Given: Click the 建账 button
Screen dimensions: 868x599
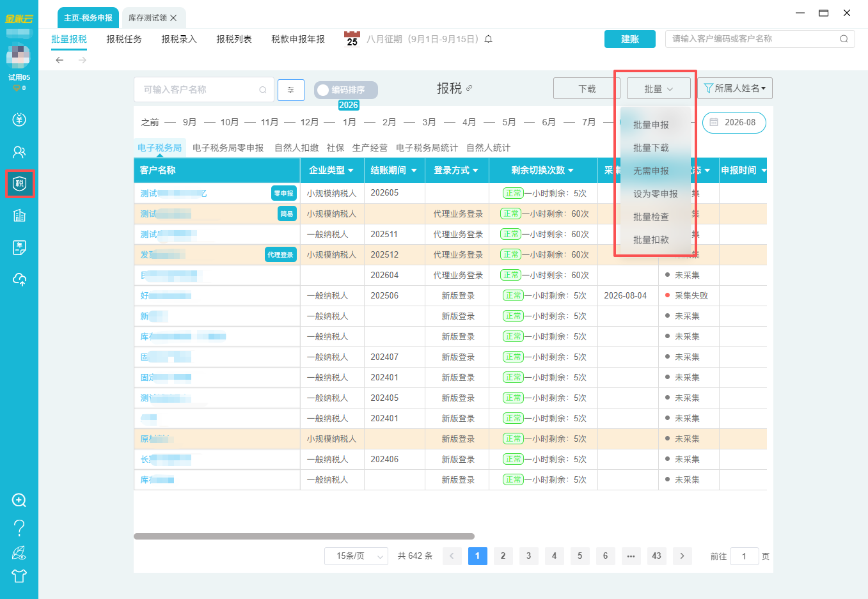Looking at the screenshot, I should coord(630,39).
